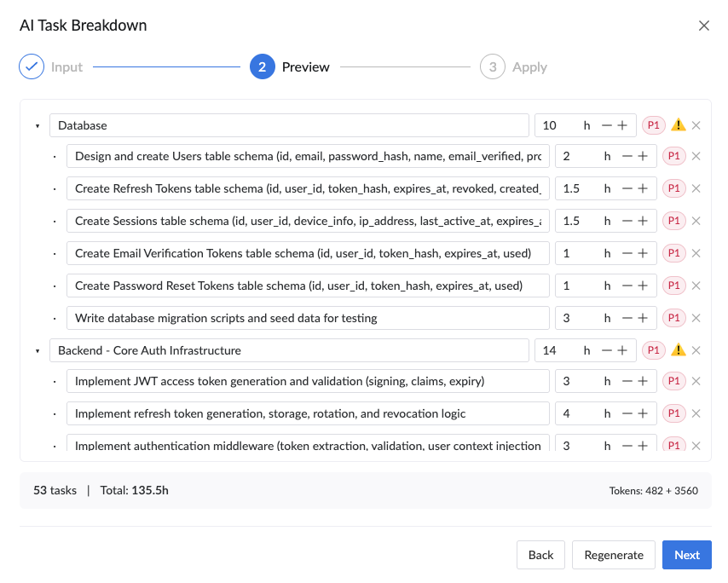
Task: Remove the Database task group with its X icon
Action: pyautogui.click(x=696, y=124)
